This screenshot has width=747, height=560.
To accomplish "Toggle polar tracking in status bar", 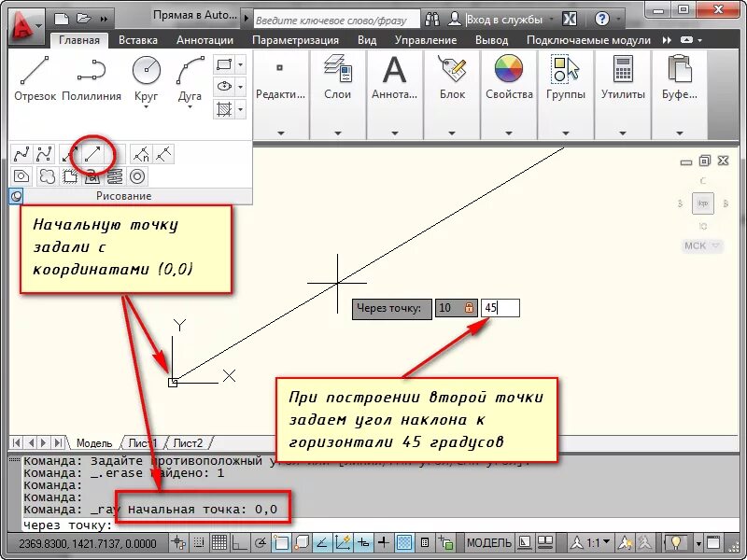I will click(x=261, y=542).
